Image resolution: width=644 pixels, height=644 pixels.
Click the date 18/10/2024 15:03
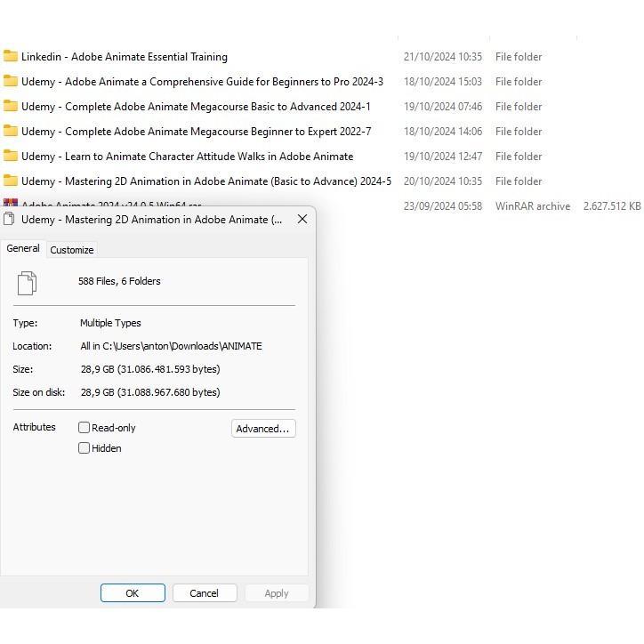[443, 82]
